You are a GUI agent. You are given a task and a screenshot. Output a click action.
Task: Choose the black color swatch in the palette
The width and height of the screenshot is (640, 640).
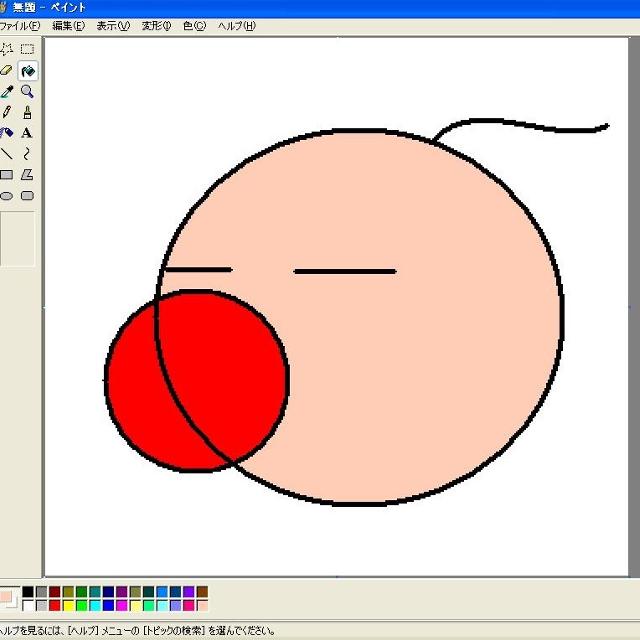(x=28, y=592)
